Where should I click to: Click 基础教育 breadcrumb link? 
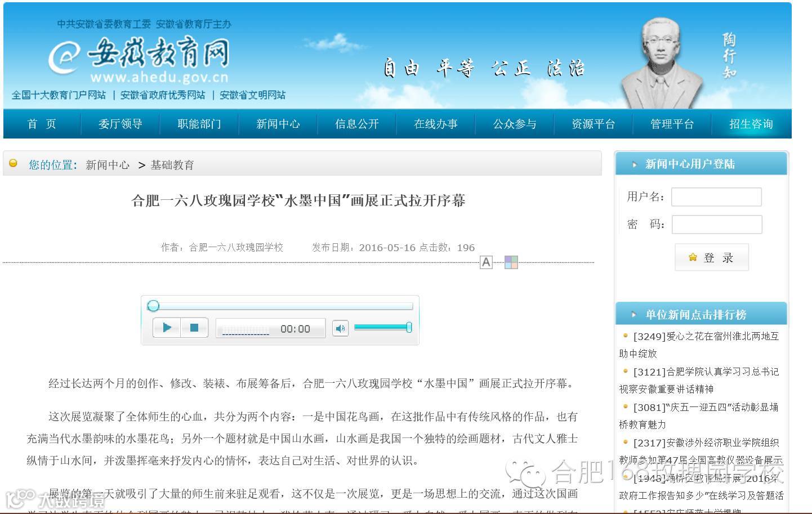[172, 165]
